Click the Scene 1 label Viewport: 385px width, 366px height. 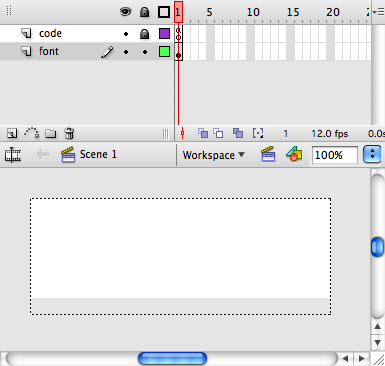tap(98, 154)
